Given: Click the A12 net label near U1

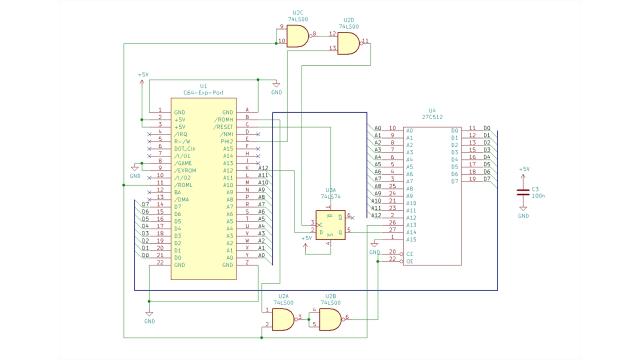Looking at the screenshot, I should [x=263, y=168].
